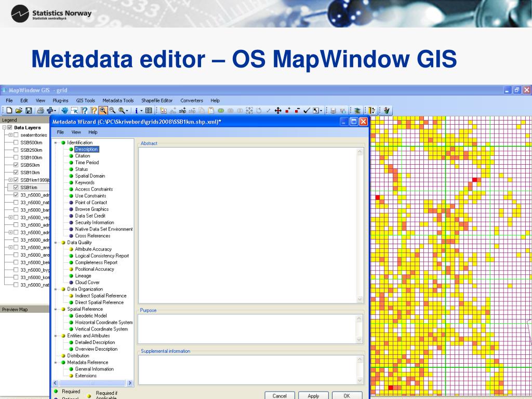Click the Print icon in toolbar
The width and height of the screenshot is (532, 399).
click(x=41, y=110)
